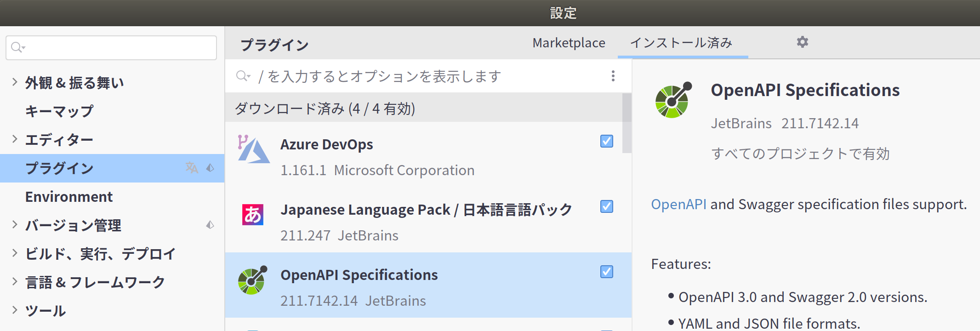Expand the ツール settings group
The width and height of the screenshot is (980, 331).
(15, 310)
